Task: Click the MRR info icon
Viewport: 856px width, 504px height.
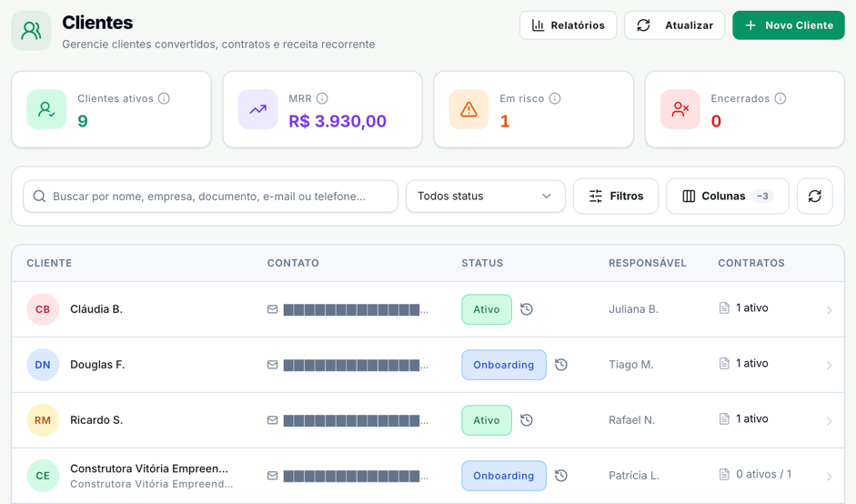Action: 322,98
